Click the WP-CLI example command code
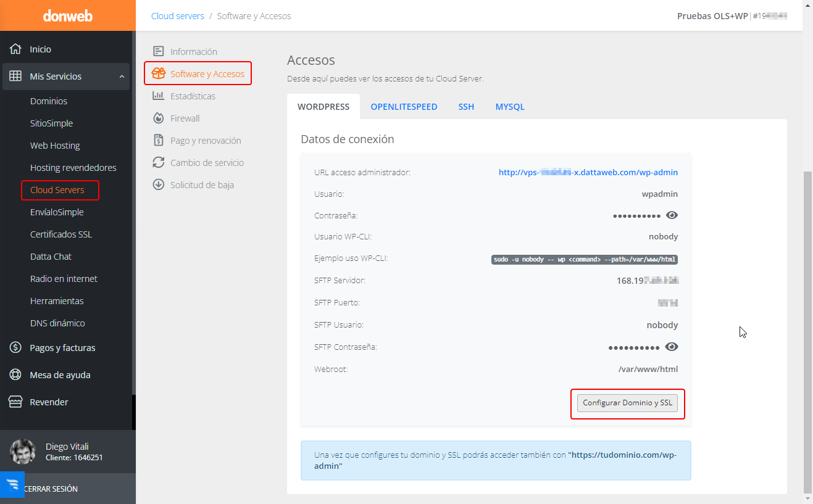 (x=585, y=260)
